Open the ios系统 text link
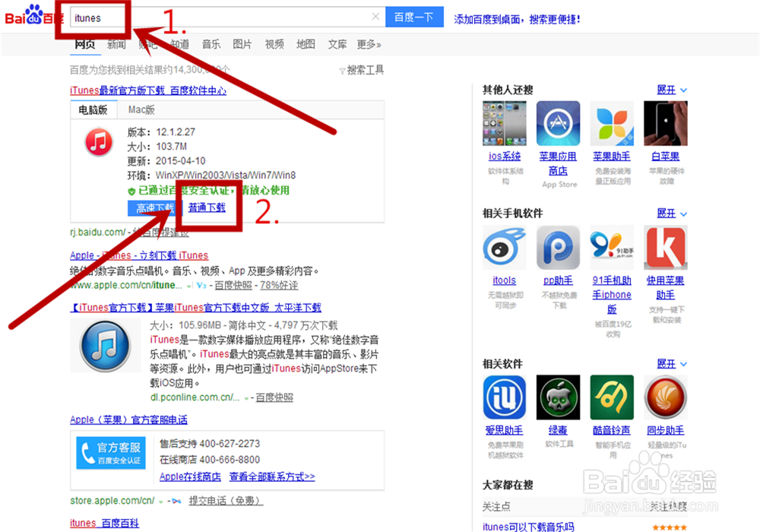 (x=505, y=156)
